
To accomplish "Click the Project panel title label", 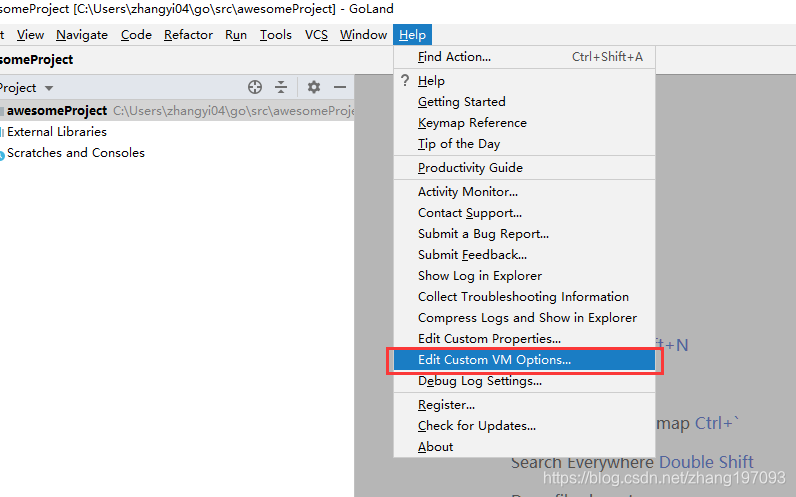I will pos(18,88).
